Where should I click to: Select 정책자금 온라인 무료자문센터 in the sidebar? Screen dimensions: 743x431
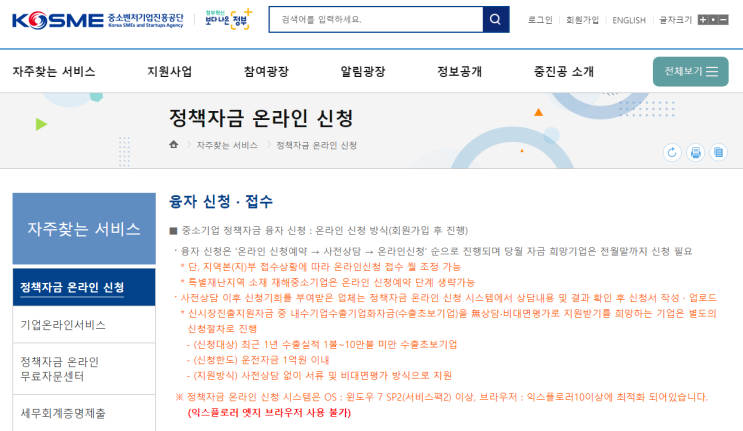point(84,369)
